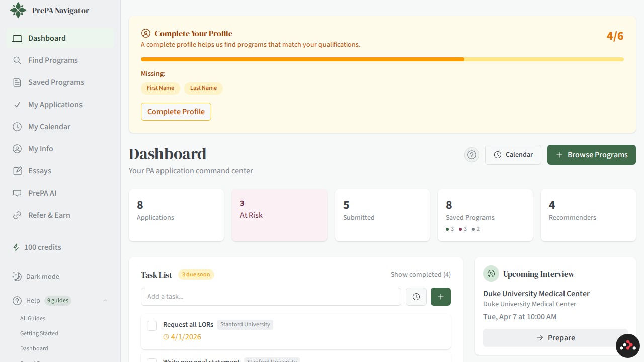Click the My Applications checkmark icon
The image size is (644, 362).
[17, 105]
